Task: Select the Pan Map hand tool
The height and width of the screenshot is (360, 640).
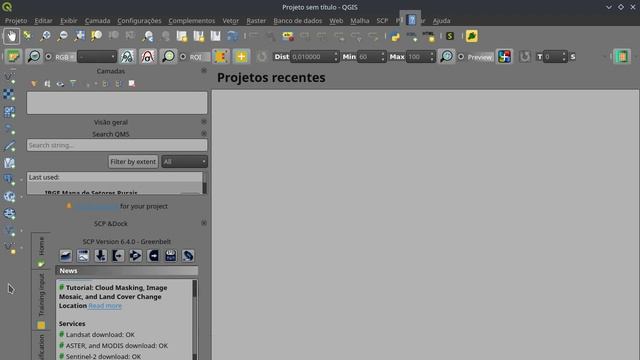Action: tap(11, 36)
